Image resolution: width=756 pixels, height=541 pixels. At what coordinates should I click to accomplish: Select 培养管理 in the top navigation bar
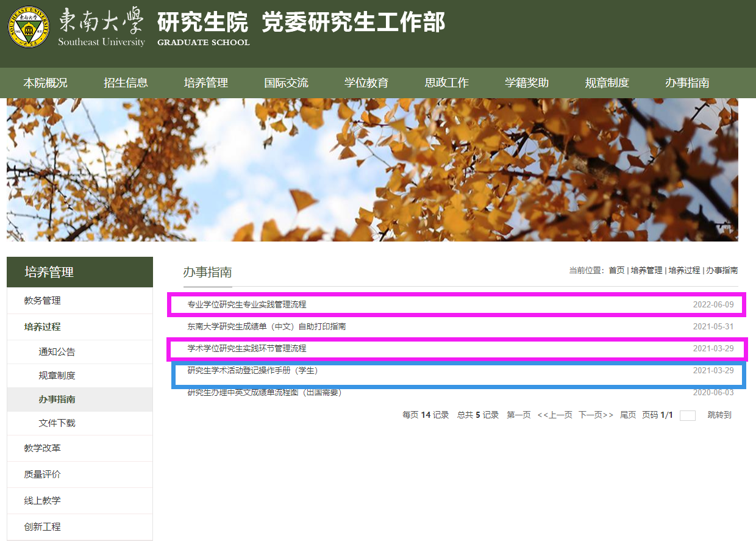pyautogui.click(x=206, y=83)
